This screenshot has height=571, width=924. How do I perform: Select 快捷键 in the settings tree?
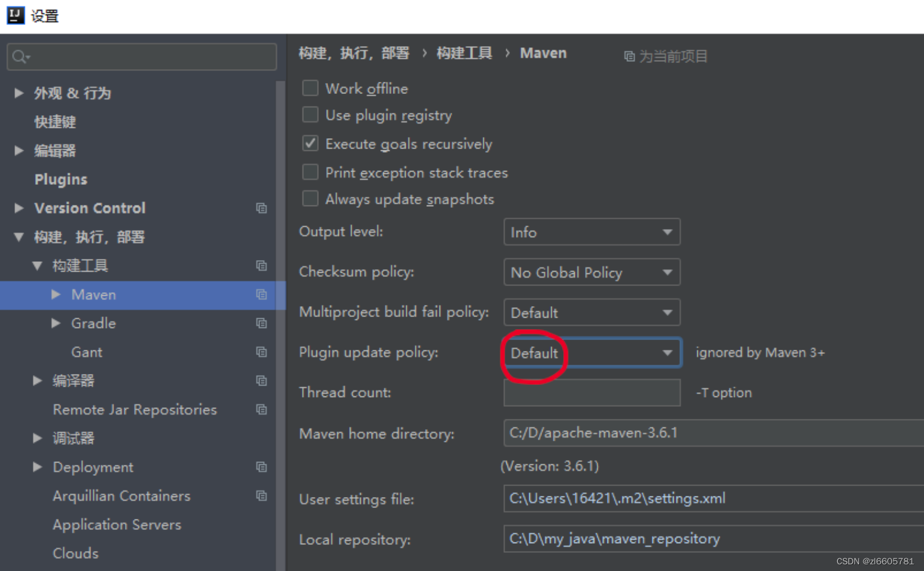(x=55, y=122)
